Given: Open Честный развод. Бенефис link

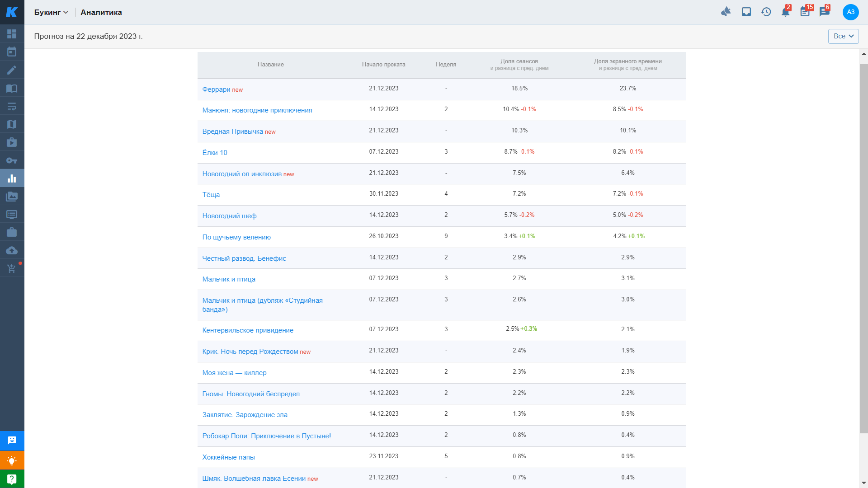Looking at the screenshot, I should [x=244, y=258].
